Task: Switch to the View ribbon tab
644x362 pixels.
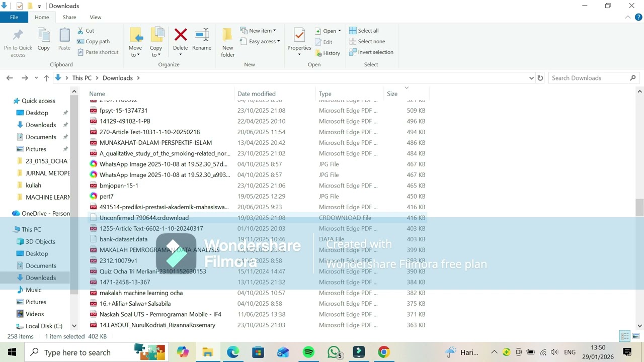Action: pos(95,17)
